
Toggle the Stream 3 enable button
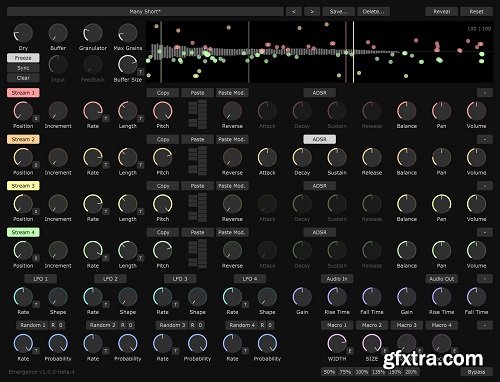tap(23, 186)
